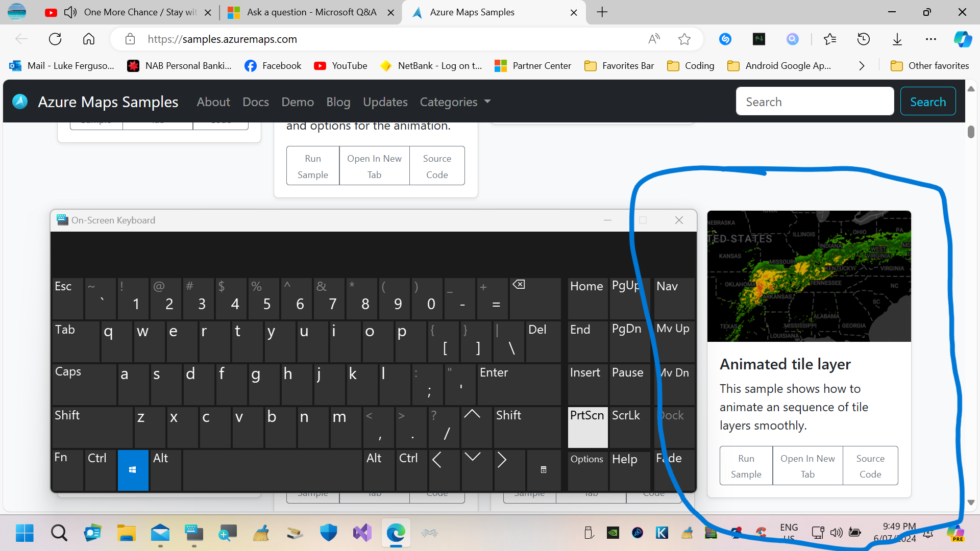Click the PrtScn key on keyboard
This screenshot has height=551, width=980.
tap(587, 427)
